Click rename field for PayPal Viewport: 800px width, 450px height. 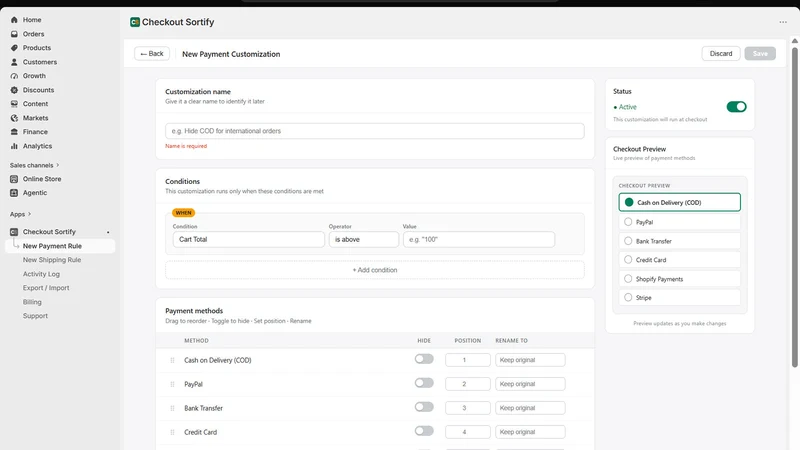[530, 384]
